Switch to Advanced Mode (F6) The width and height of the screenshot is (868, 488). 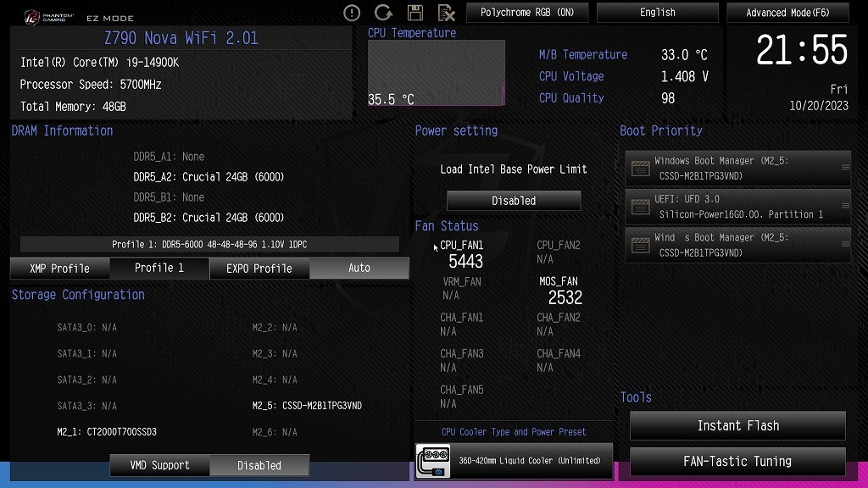point(787,12)
